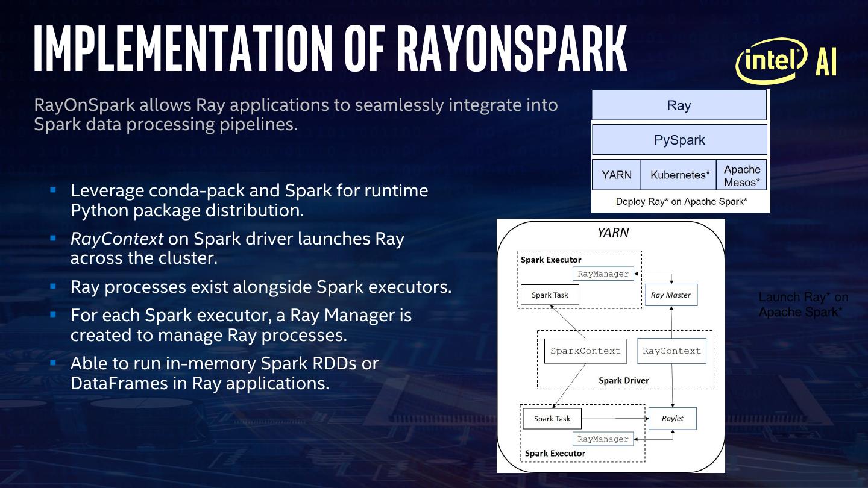The width and height of the screenshot is (868, 488).
Task: Select the Spark Task box pointing to Raylet
Action: (552, 419)
